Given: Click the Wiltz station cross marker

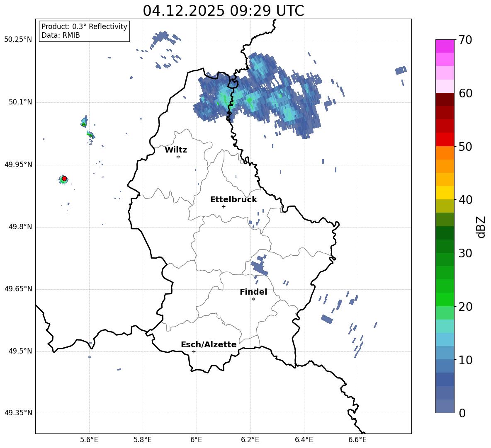Looking at the screenshot, I should click(x=178, y=157).
